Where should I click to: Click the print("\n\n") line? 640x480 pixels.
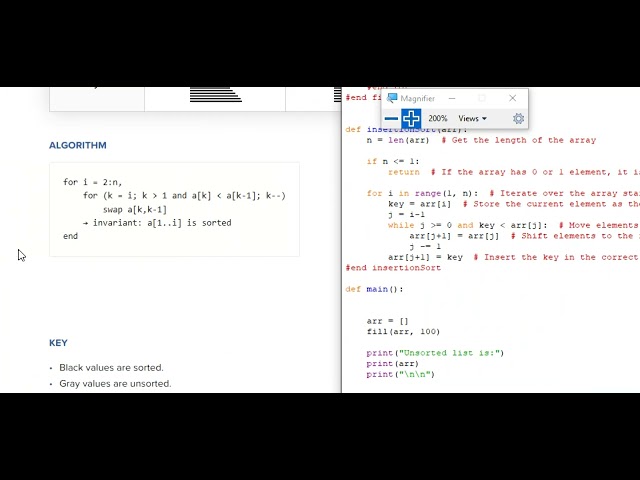[x=400, y=374]
